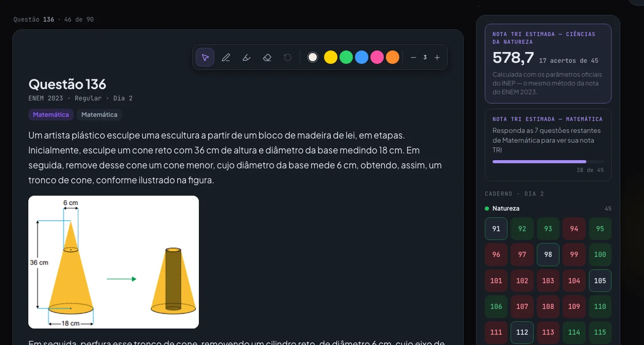Go to question 108
The image size is (644, 345).
[x=548, y=306]
